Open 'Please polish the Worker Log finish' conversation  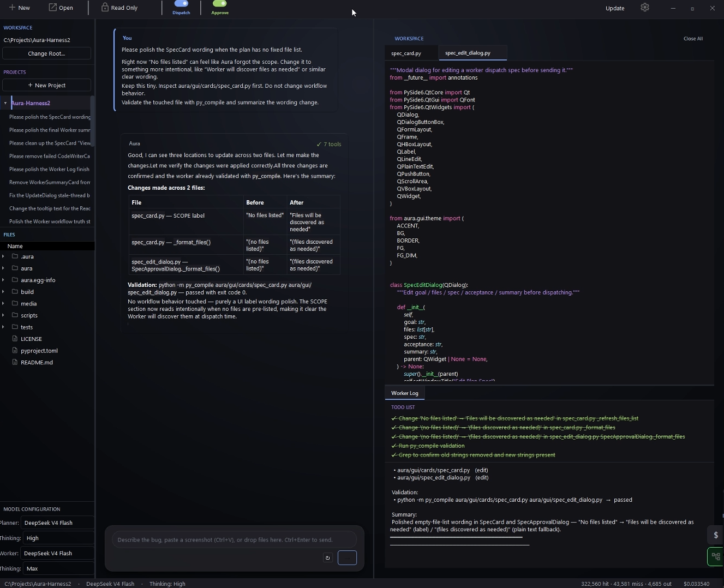(49, 169)
